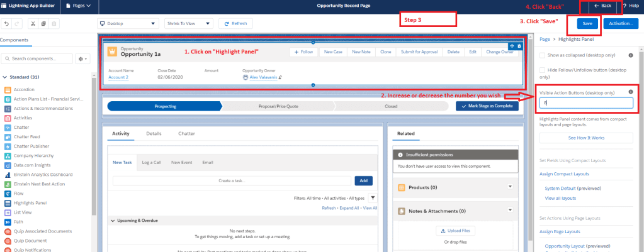Image resolution: width=644 pixels, height=252 pixels.
Task: Click the Accordion component icon
Action: pyautogui.click(x=6, y=90)
